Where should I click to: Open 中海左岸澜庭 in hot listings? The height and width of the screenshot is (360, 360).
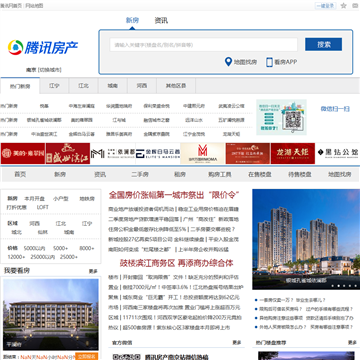[x=82, y=106]
